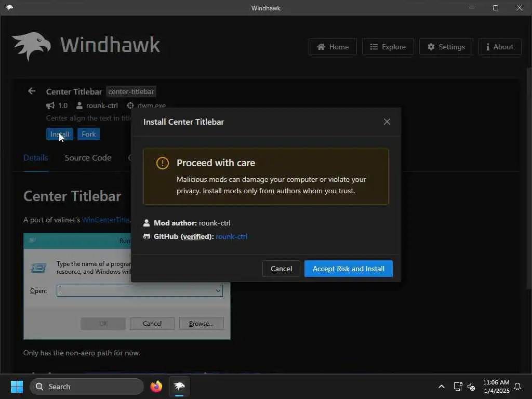Open the notifications bell

[x=518, y=387]
